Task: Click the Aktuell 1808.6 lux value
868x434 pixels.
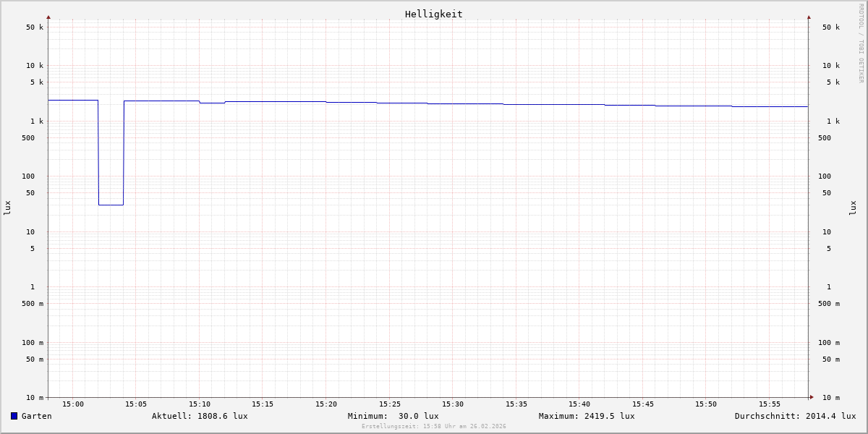Action: (200, 416)
